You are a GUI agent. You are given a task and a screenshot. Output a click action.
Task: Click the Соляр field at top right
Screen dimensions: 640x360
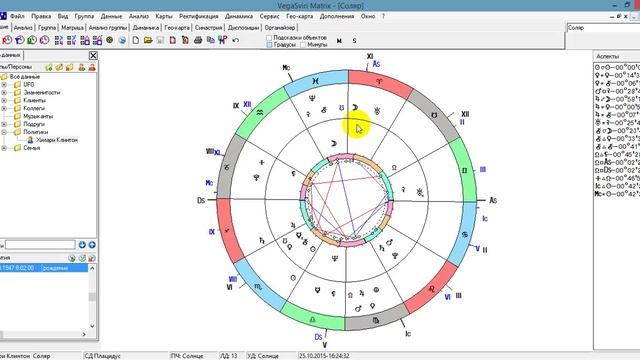point(603,28)
